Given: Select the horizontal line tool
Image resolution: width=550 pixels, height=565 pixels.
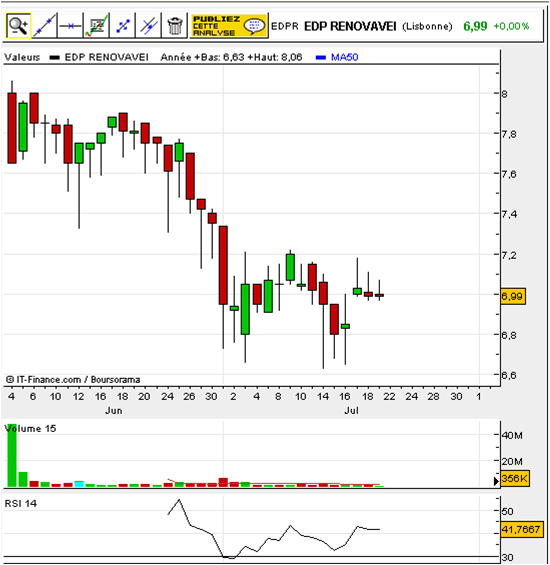Looking at the screenshot, I should pos(70,26).
